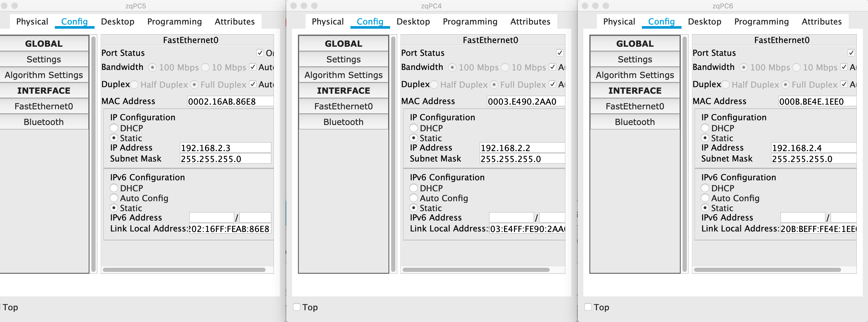Check the Top checkbox in zqPC4 window
This screenshot has height=322, width=868.
coord(297,307)
